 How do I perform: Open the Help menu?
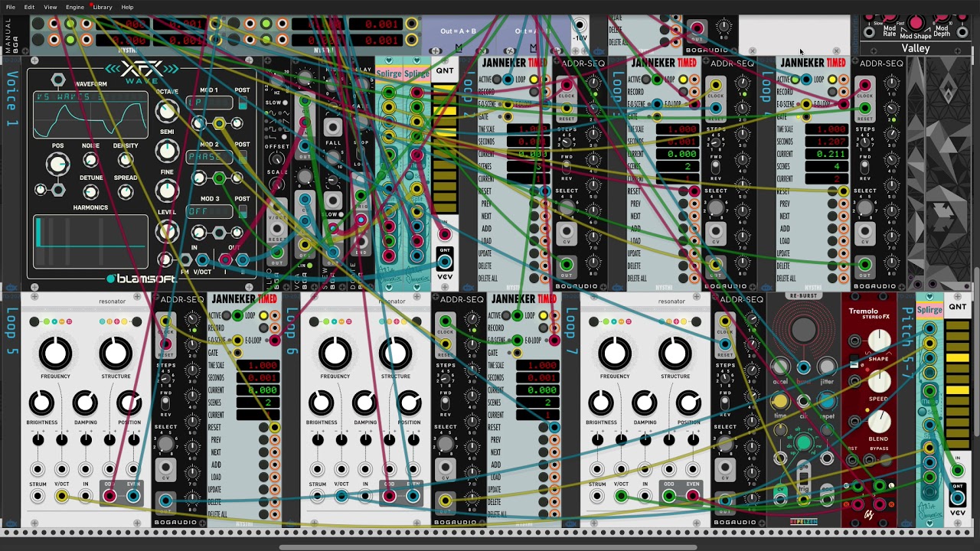(x=127, y=7)
